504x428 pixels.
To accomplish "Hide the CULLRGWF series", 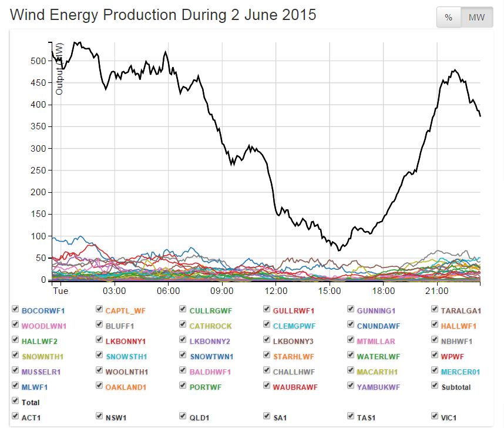I will click(183, 309).
